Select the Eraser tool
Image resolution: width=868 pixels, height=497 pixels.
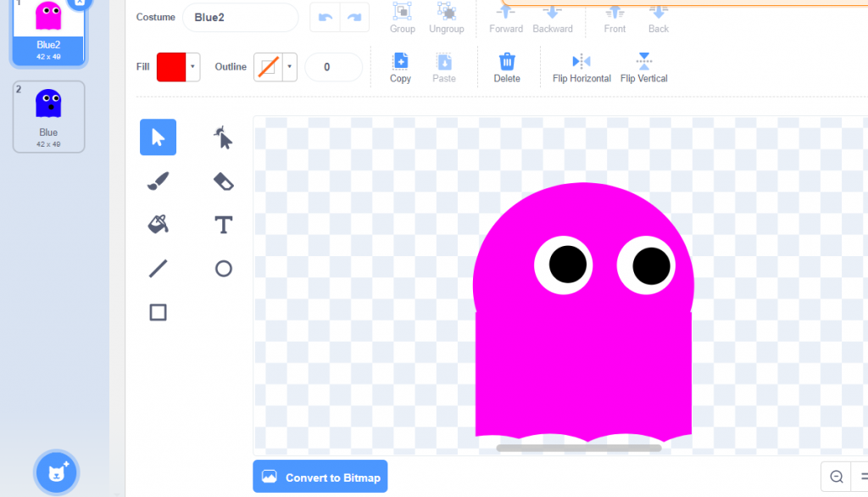click(x=223, y=181)
